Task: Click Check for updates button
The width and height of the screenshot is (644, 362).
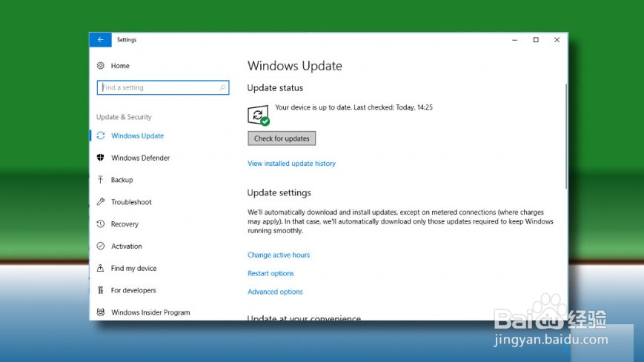Action: tap(282, 138)
